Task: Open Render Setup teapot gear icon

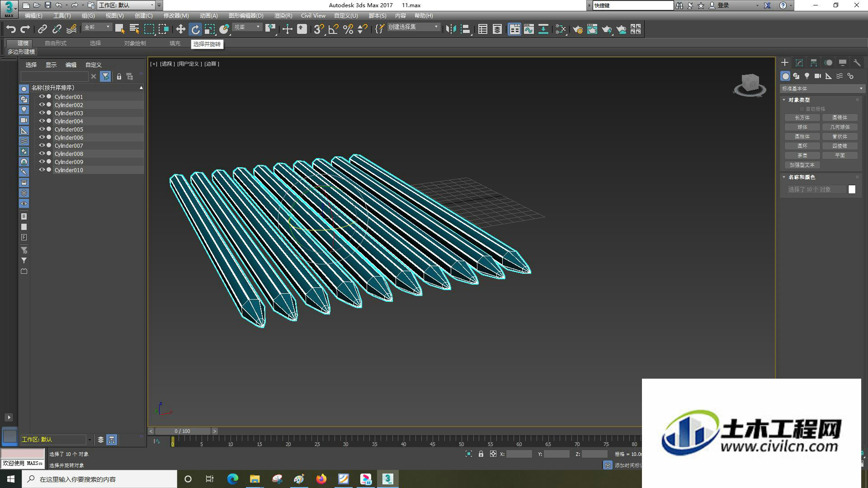Action: tap(577, 29)
